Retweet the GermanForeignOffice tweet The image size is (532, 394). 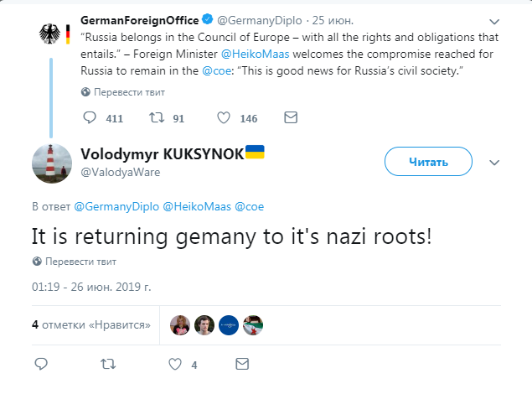155,118
